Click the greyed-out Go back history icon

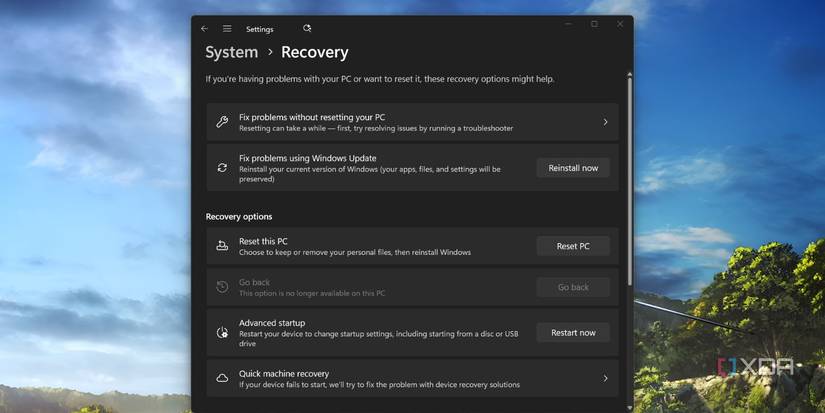pyautogui.click(x=222, y=287)
